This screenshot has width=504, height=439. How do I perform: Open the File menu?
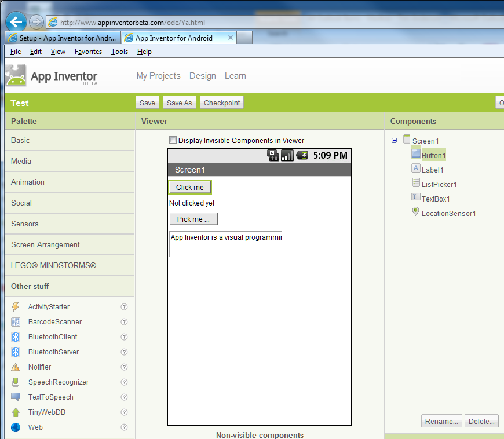click(16, 52)
